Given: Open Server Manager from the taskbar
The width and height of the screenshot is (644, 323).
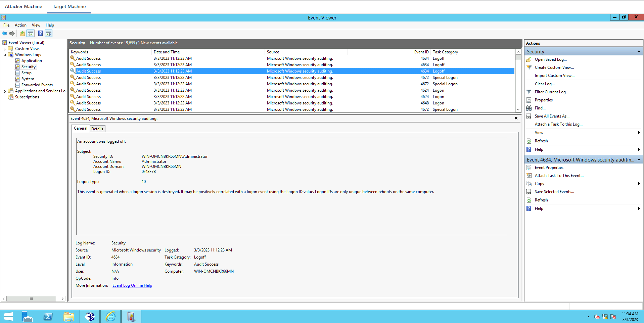Looking at the screenshot, I should coord(27,317).
